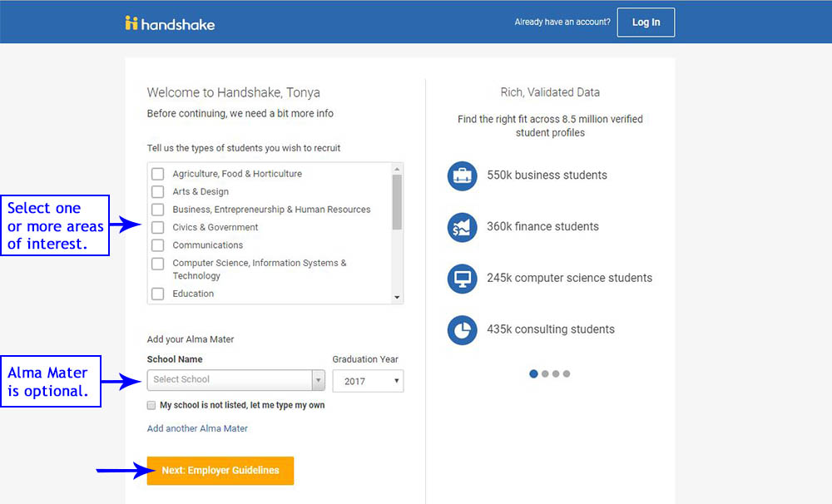
Task: Click scroll down arrow in student types list
Action: 397,298
